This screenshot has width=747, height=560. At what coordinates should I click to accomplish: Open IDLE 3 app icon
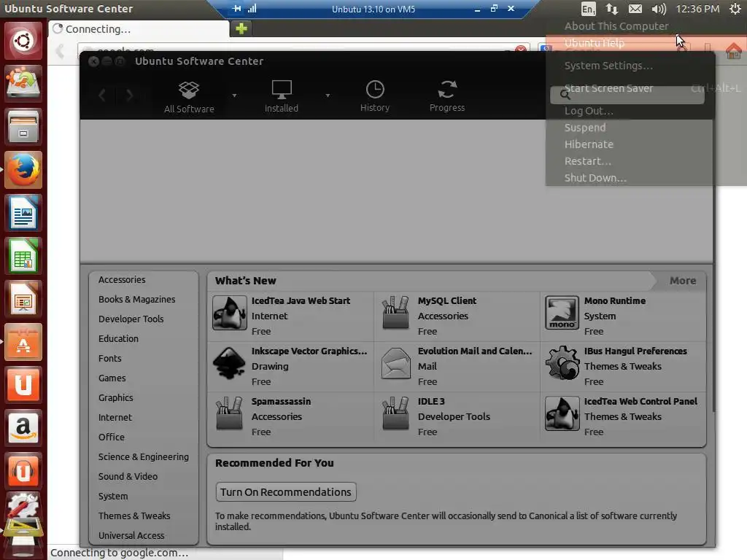pos(395,414)
